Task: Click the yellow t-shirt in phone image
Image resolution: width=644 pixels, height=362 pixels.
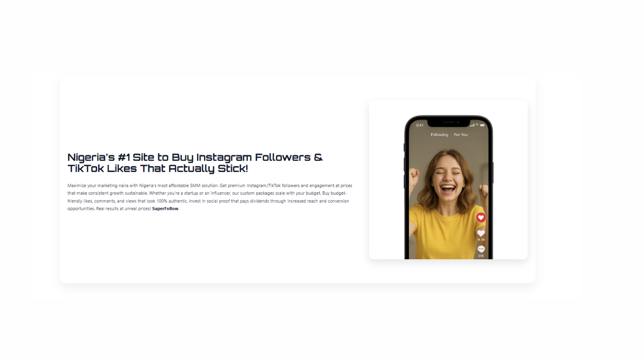Action: (x=446, y=231)
